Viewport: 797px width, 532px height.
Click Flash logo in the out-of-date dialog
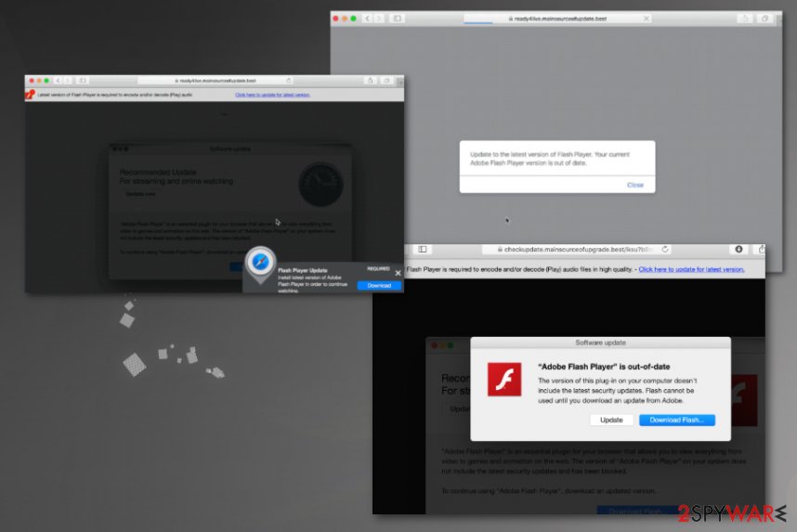pyautogui.click(x=504, y=379)
